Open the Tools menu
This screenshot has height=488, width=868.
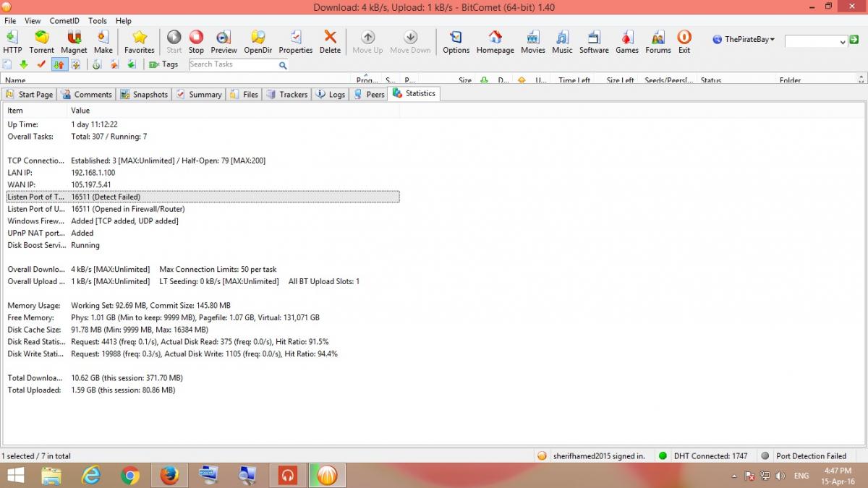point(98,21)
